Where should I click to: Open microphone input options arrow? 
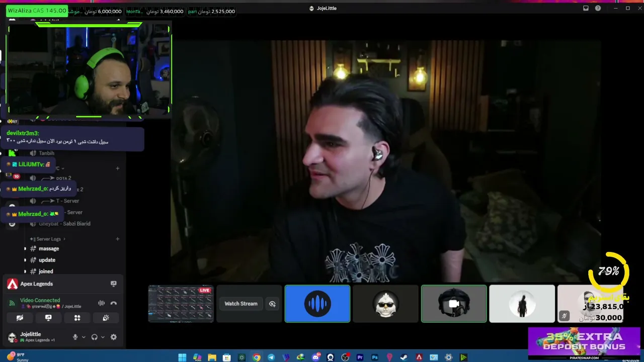click(x=83, y=337)
